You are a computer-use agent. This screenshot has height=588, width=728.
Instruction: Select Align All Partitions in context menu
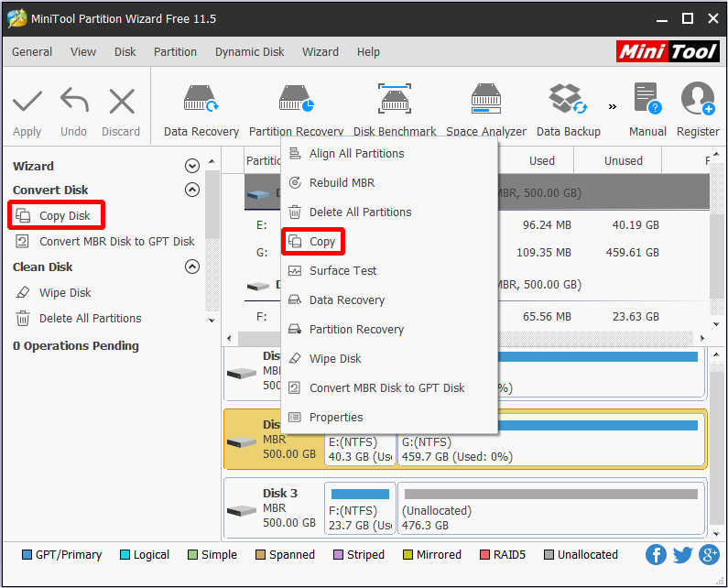[x=389, y=154]
